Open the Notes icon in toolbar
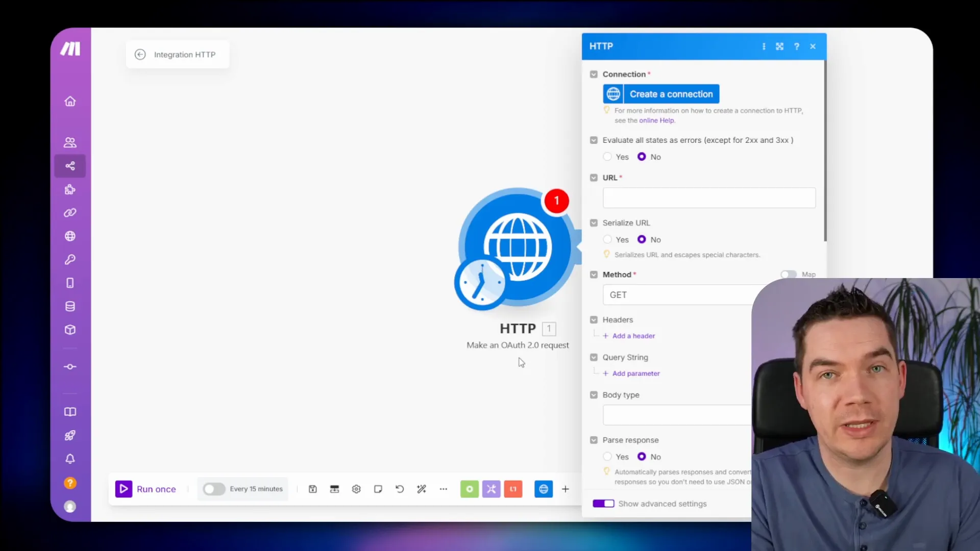The height and width of the screenshot is (551, 980). 378,489
